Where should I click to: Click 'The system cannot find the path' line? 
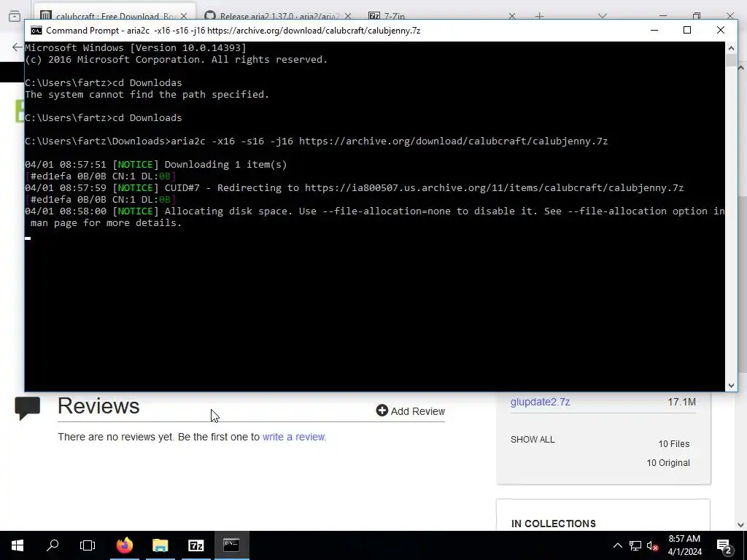tap(147, 94)
